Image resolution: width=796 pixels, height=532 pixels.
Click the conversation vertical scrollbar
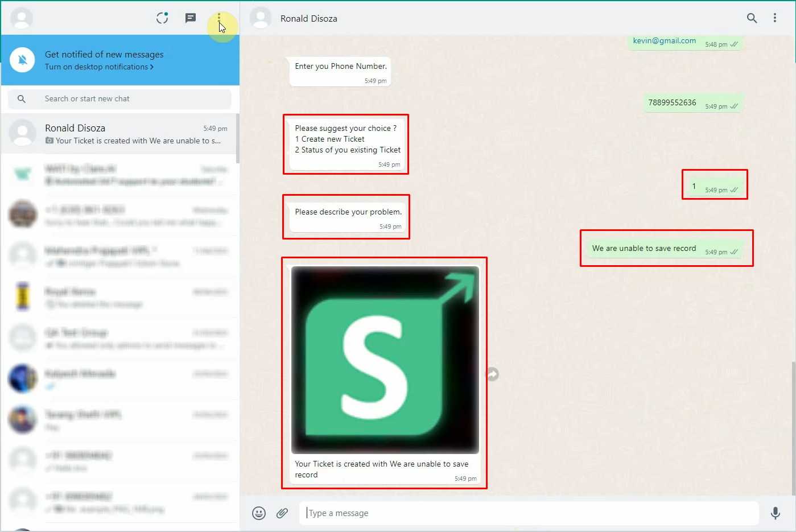[793, 428]
